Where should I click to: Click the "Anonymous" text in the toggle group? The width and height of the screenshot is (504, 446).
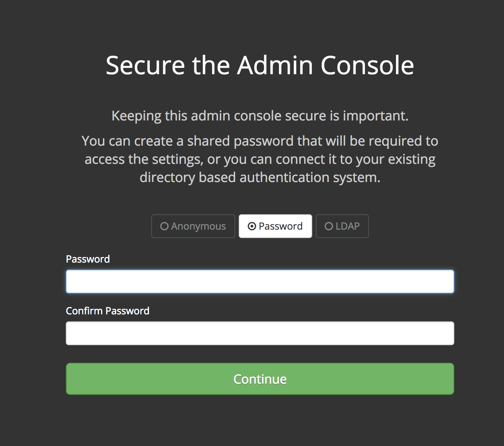(x=198, y=227)
